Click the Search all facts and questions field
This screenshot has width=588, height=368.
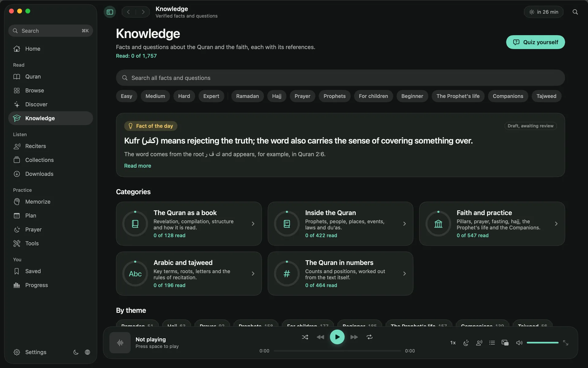(340, 78)
